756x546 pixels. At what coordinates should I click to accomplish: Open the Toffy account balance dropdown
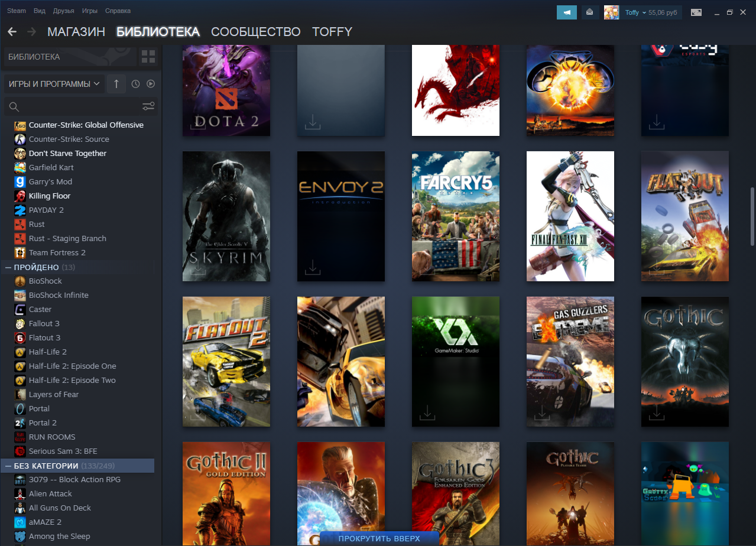651,12
